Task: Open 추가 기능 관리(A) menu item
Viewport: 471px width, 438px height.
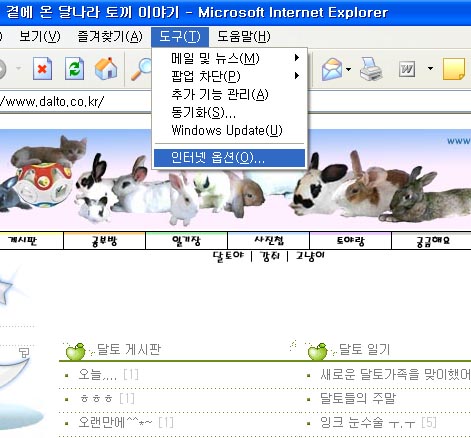Action: [x=229, y=94]
